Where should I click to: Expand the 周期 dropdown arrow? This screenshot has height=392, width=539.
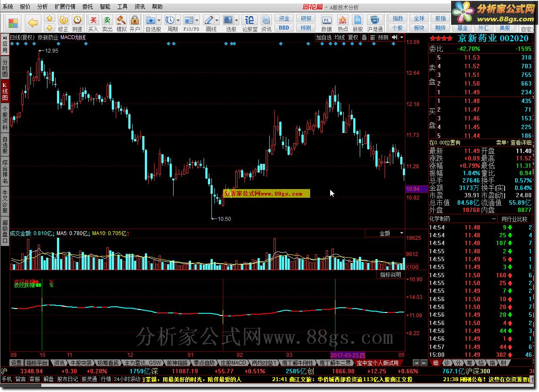(178, 20)
